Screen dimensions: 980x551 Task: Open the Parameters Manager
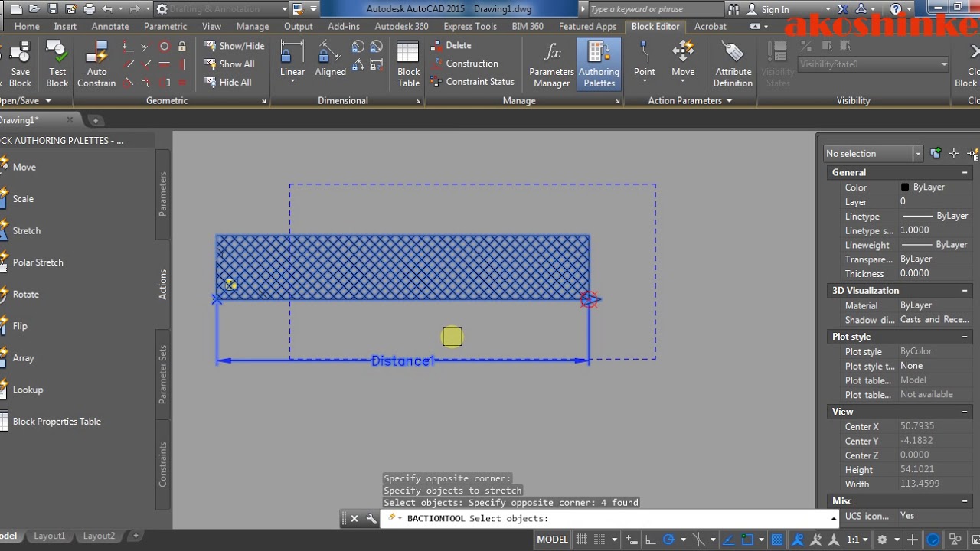coord(551,64)
